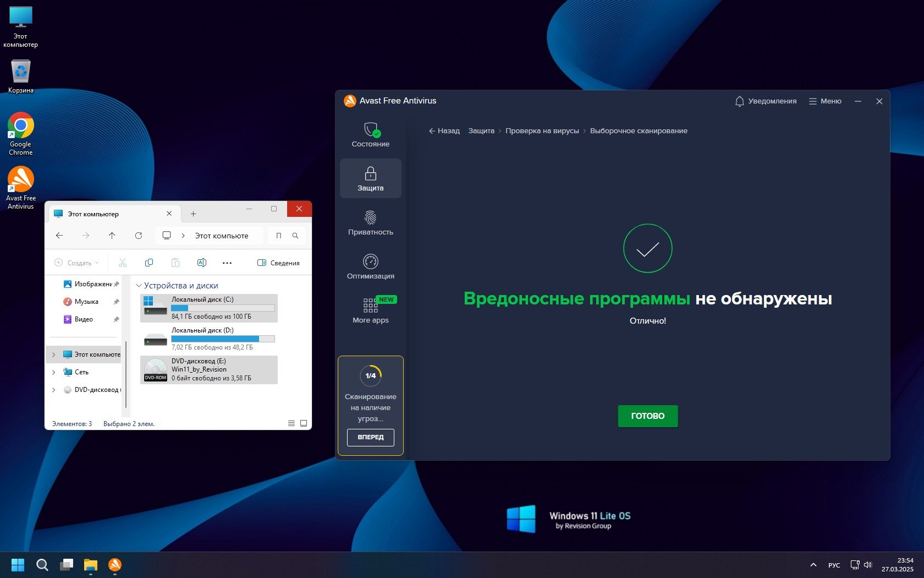Image resolution: width=924 pixels, height=578 pixels.
Task: Click the Rename icon in Explorer toolbar
Action: click(202, 263)
